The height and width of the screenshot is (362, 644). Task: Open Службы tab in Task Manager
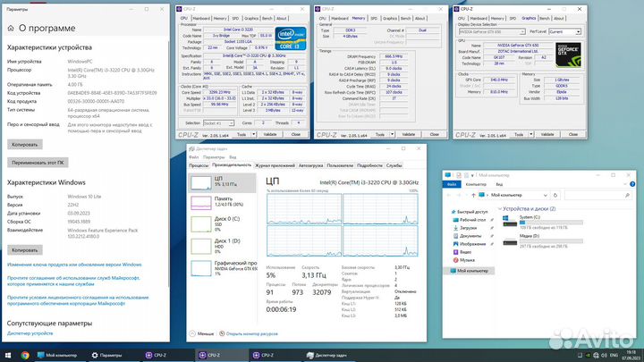pos(394,165)
